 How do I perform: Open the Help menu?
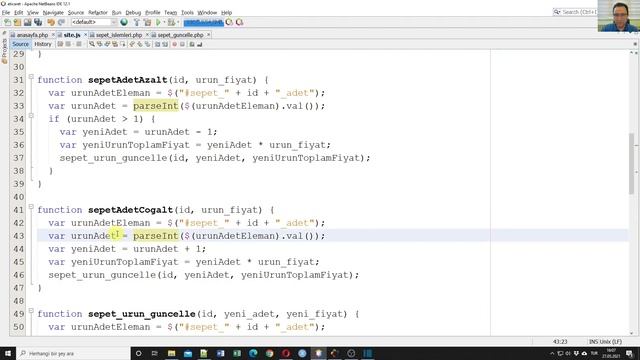pyautogui.click(x=226, y=13)
